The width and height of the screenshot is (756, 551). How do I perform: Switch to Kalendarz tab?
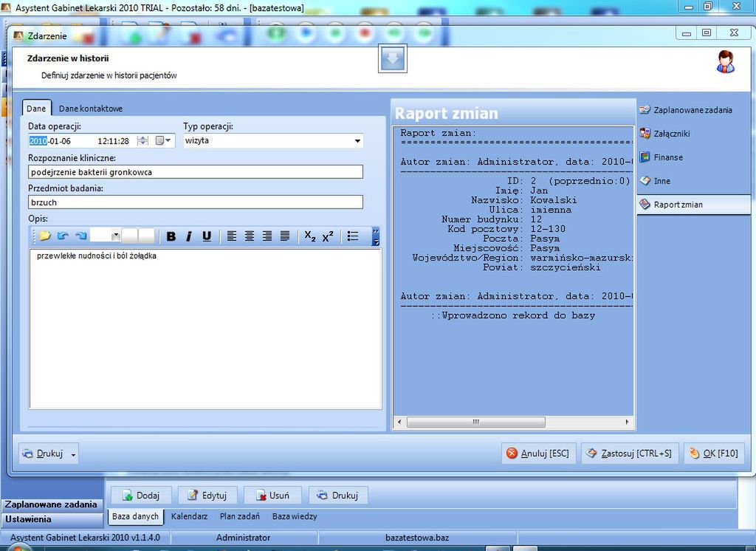pos(189,516)
